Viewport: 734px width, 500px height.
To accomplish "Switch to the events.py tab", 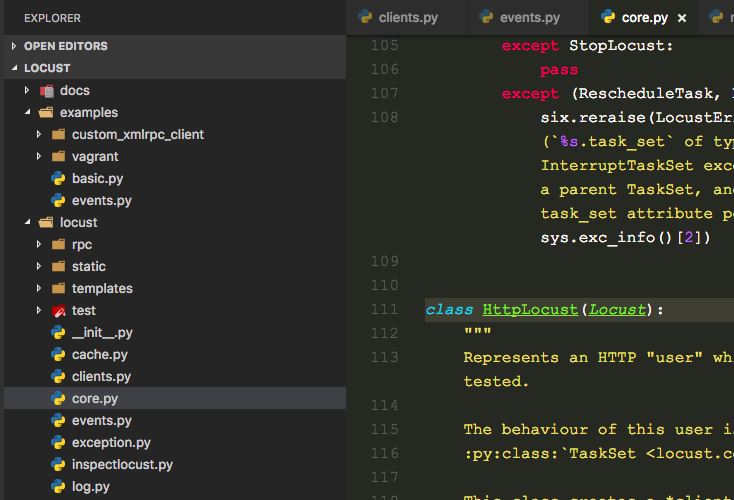I will 528,17.
